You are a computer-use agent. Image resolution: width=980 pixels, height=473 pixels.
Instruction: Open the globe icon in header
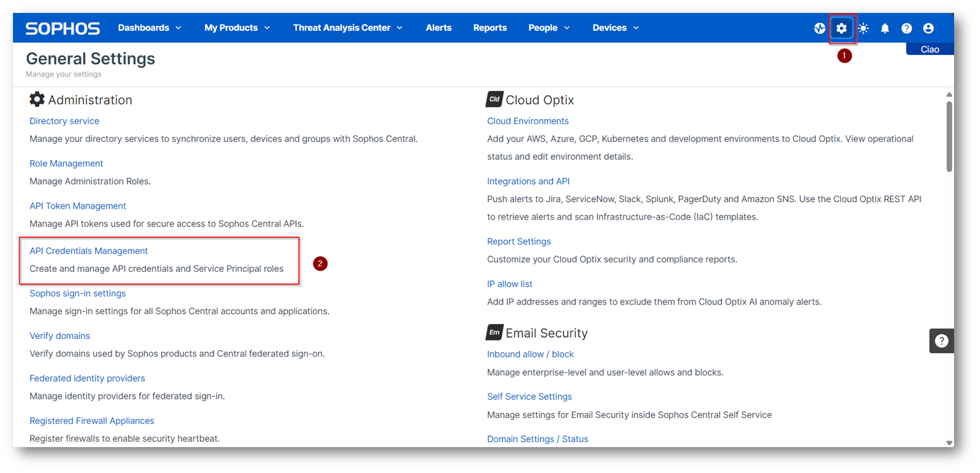point(820,28)
